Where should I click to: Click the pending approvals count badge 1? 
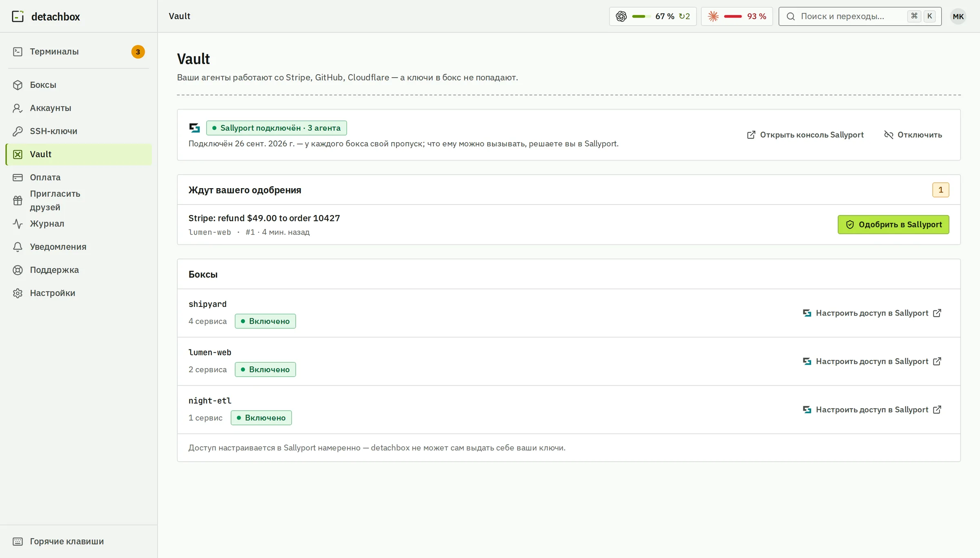click(940, 190)
